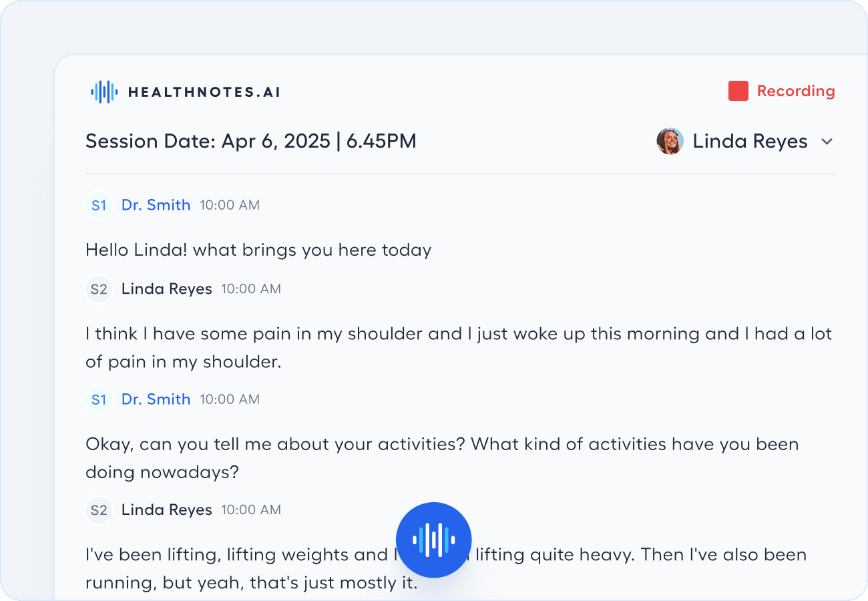Click the first Dr. Smith speaker name
The width and height of the screenshot is (868, 601).
[x=156, y=206]
